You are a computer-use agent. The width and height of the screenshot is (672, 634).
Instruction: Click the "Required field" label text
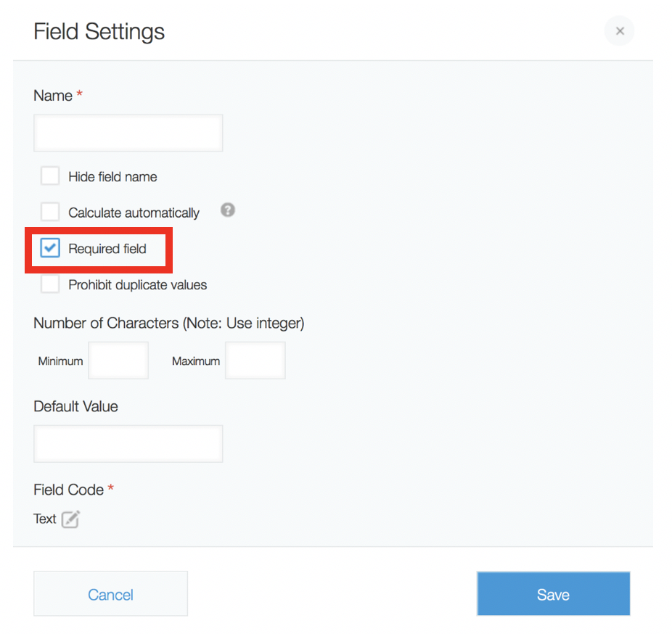[107, 249]
